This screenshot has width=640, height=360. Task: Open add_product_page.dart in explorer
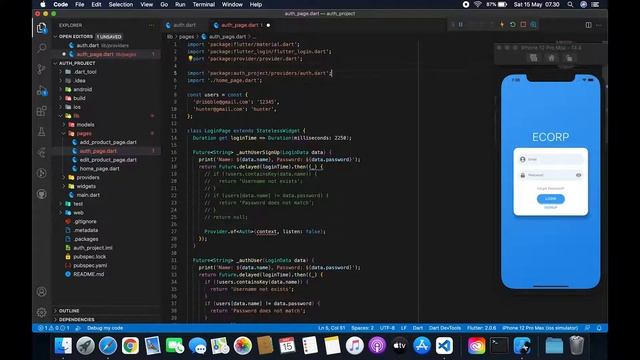point(108,142)
